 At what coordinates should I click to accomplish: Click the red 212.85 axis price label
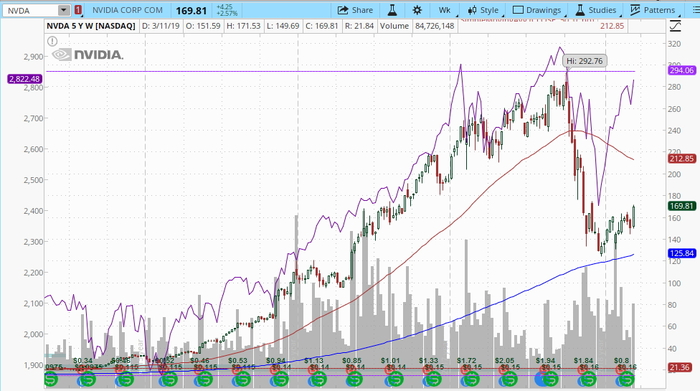coord(682,158)
